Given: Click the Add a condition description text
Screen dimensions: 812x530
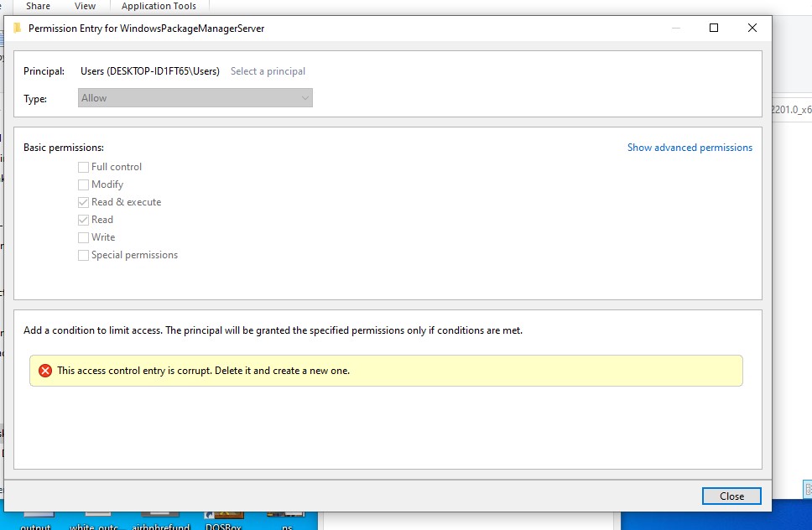Looking at the screenshot, I should 273,330.
